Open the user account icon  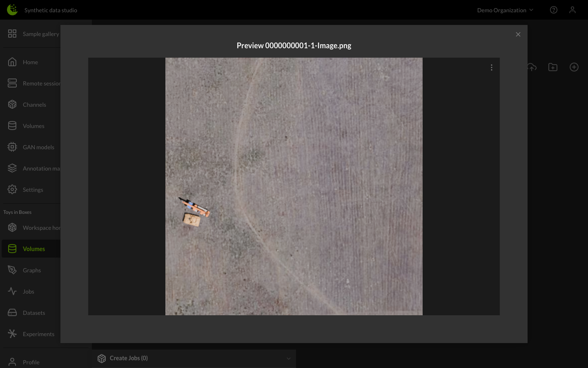(x=572, y=10)
